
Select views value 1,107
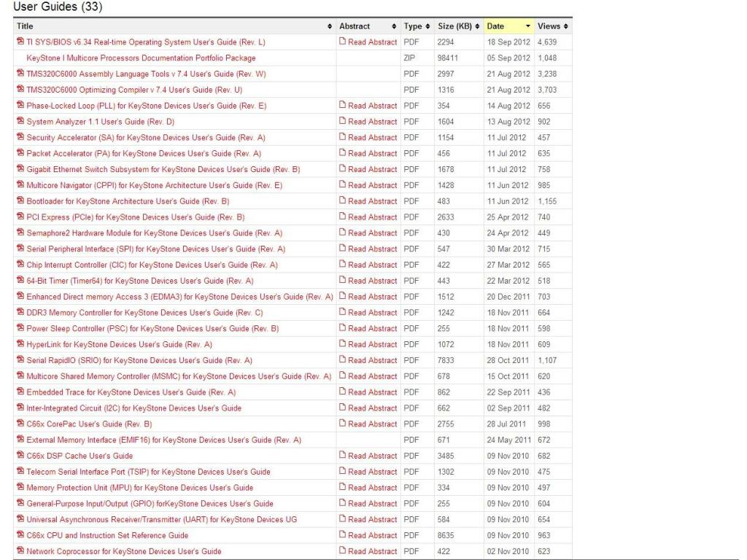(x=547, y=360)
